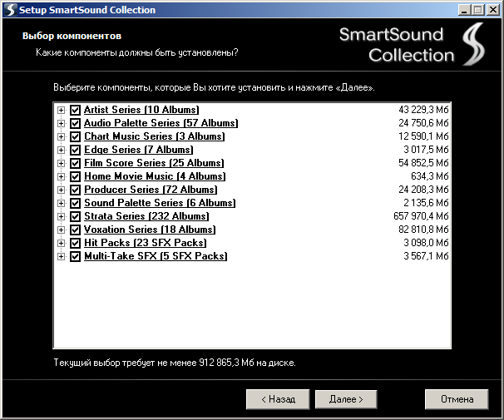The height and width of the screenshot is (420, 504).
Task: Toggle the Home Movie Music checkbox
Action: (75, 176)
